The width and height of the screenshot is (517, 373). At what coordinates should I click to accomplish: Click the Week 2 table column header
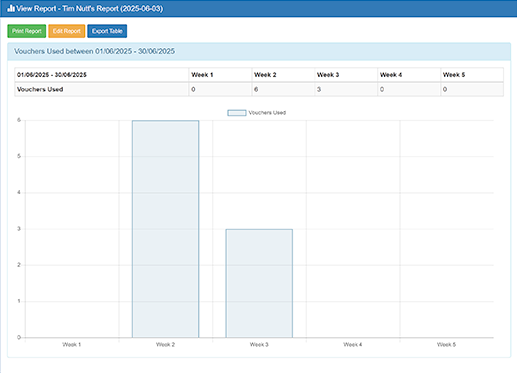(283, 75)
